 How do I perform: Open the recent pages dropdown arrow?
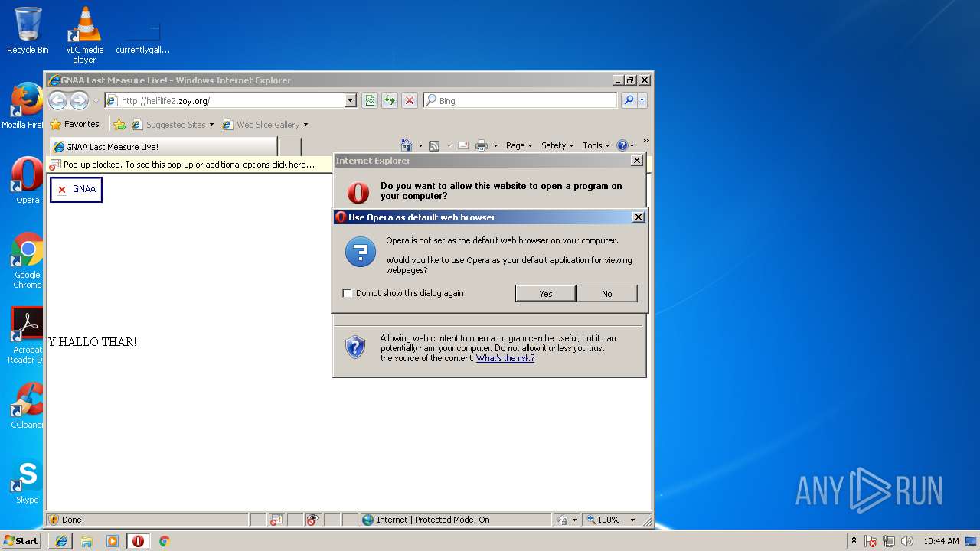96,101
